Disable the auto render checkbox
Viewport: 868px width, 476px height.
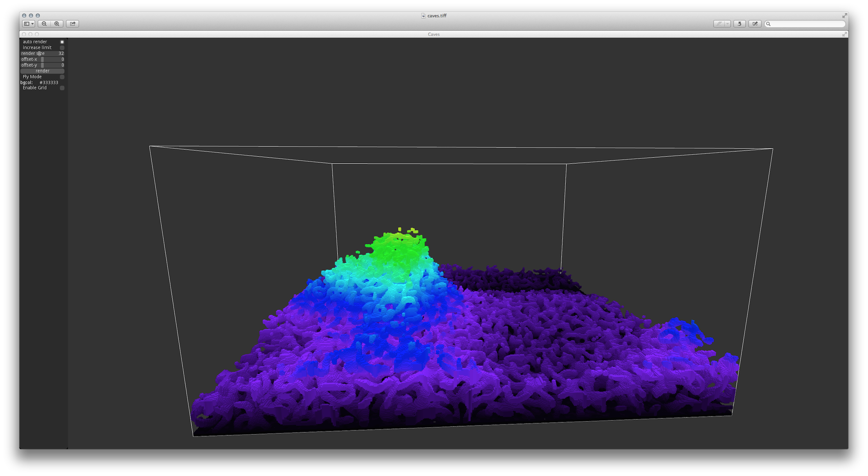(62, 42)
